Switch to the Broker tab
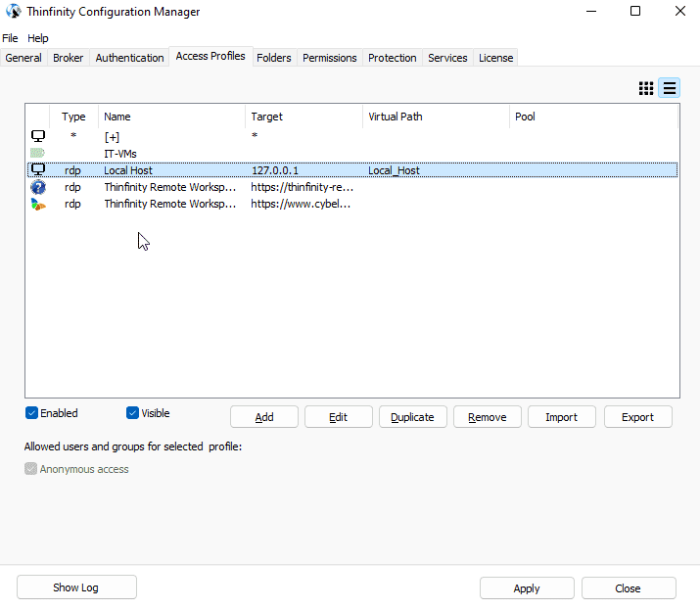This screenshot has width=700, height=610. (68, 58)
